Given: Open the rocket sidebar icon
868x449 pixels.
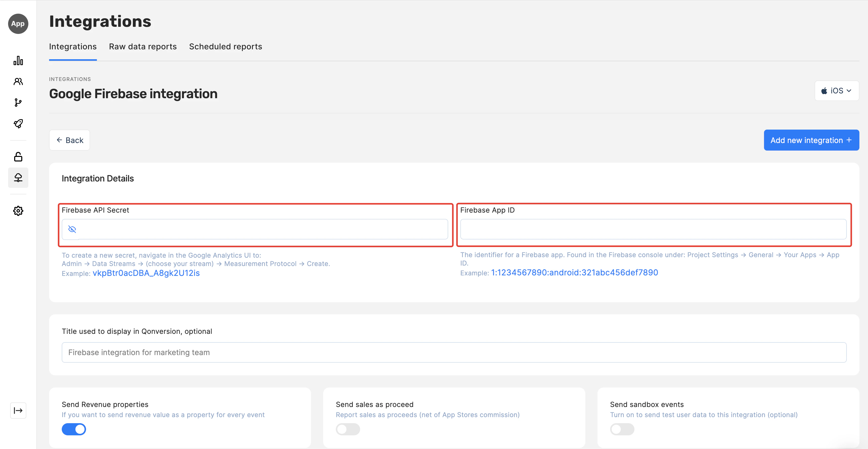Looking at the screenshot, I should click(x=18, y=124).
